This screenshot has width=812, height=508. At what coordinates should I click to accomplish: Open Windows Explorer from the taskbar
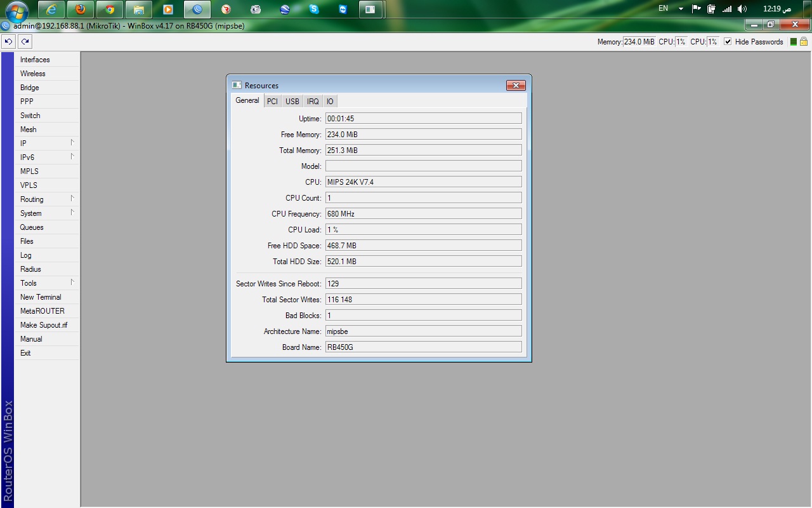point(139,10)
